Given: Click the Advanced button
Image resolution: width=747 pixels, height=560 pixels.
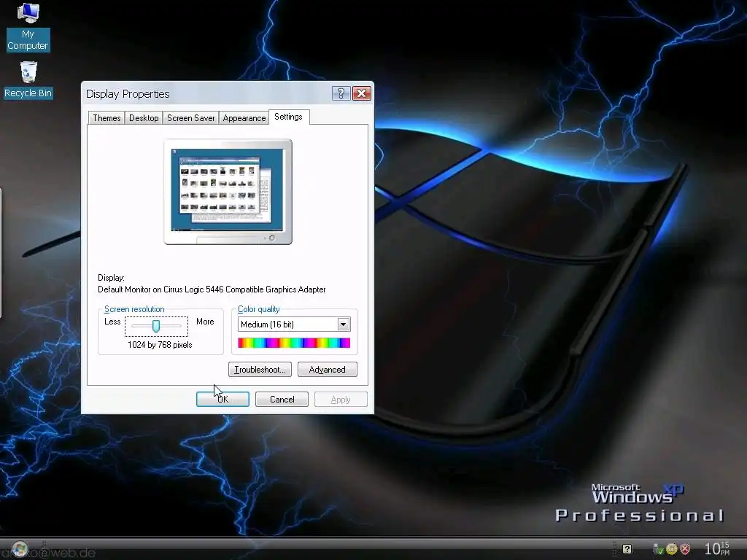Looking at the screenshot, I should pos(328,370).
